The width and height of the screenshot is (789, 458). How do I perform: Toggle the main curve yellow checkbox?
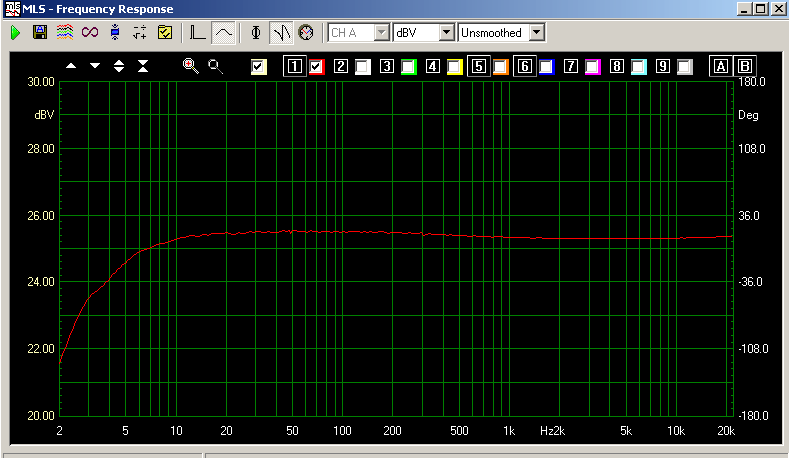[259, 66]
